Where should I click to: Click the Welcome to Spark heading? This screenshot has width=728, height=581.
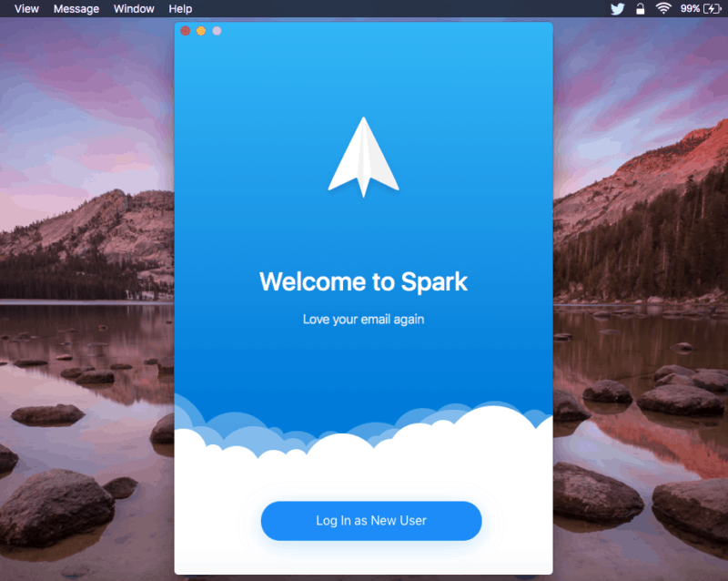click(x=364, y=281)
